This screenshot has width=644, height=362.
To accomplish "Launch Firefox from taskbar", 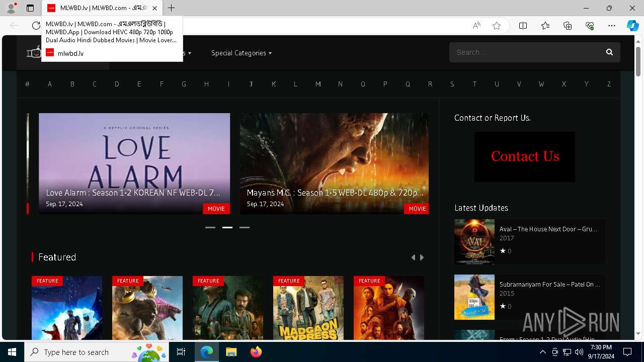I will (256, 352).
